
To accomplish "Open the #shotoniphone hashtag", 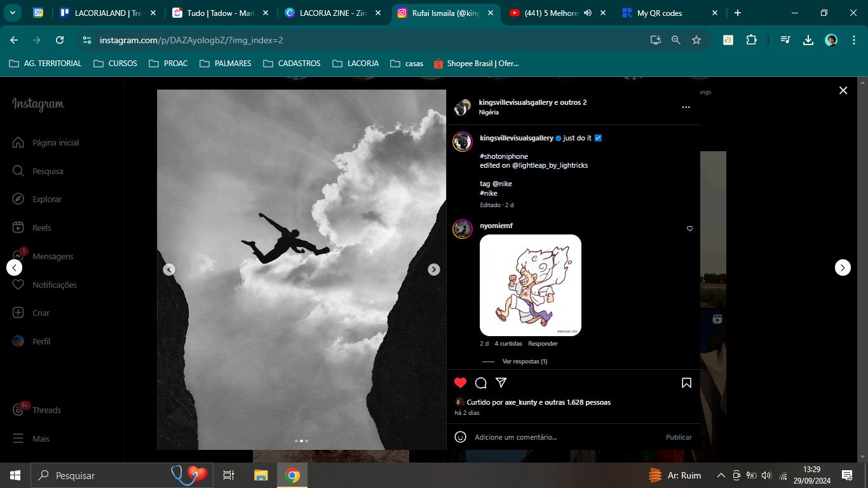I will pyautogui.click(x=504, y=156).
